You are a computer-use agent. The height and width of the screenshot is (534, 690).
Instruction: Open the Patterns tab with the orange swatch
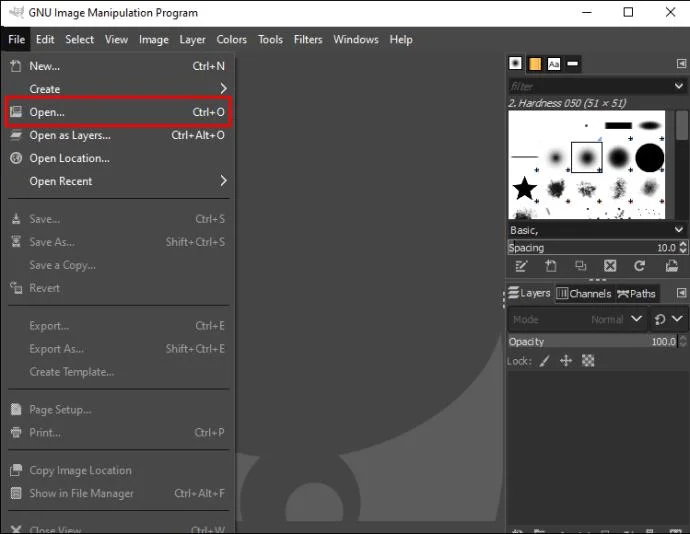tap(535, 64)
